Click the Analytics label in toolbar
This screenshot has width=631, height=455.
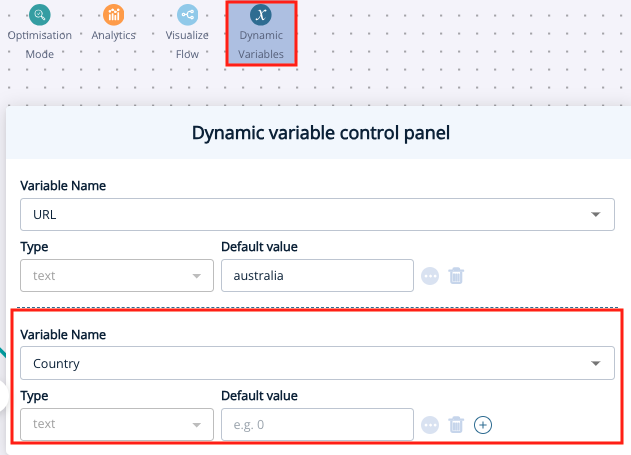coord(113,35)
